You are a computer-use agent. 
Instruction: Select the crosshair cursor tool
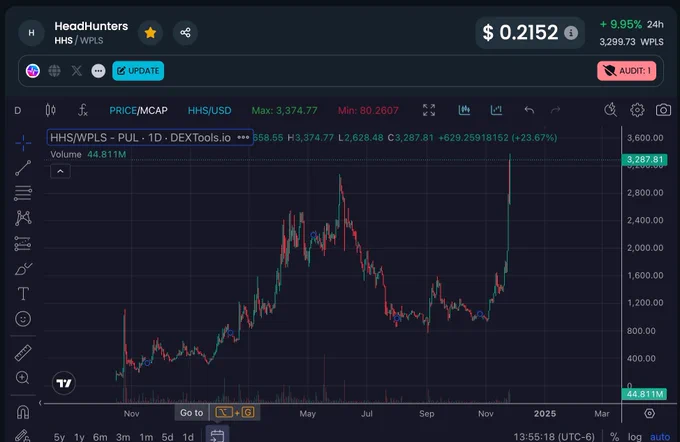coord(23,143)
